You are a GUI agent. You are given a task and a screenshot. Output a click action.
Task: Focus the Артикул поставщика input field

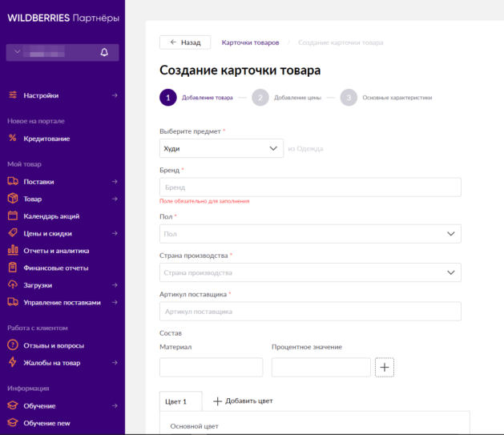click(310, 312)
